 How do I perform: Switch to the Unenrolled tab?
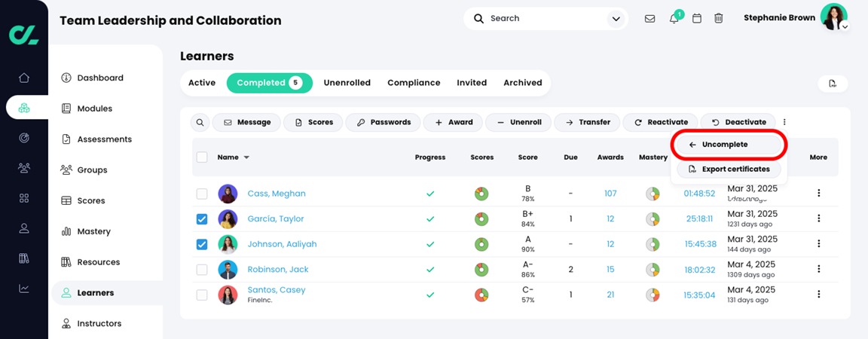click(347, 83)
